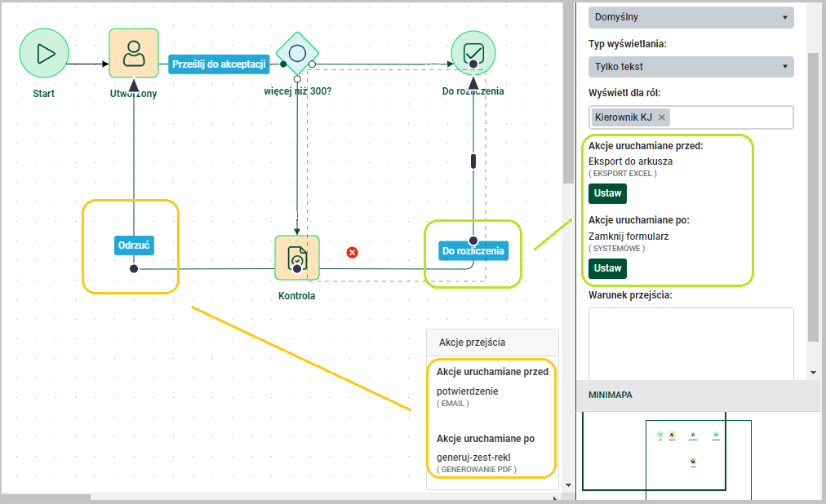826x504 pixels.
Task: Click the Start node play icon
Action: click(43, 54)
